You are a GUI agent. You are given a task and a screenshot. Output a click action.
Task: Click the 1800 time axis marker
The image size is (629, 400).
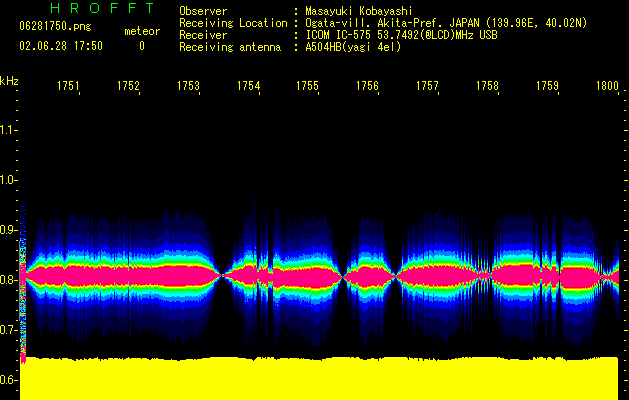pyautogui.click(x=607, y=86)
